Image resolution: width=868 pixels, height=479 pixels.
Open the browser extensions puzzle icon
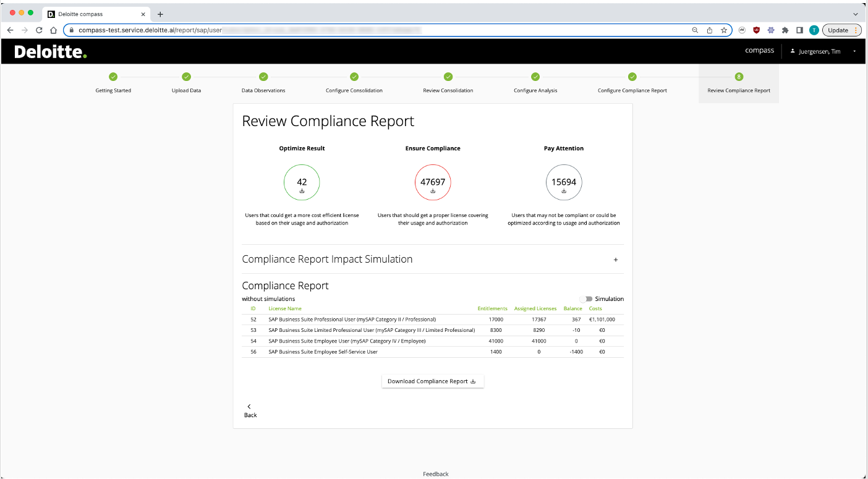click(785, 30)
